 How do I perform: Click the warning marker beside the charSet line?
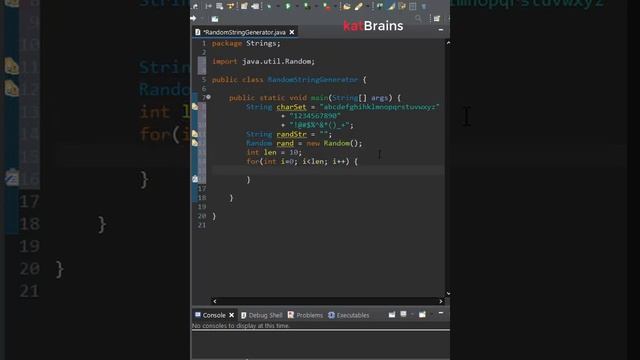point(195,107)
